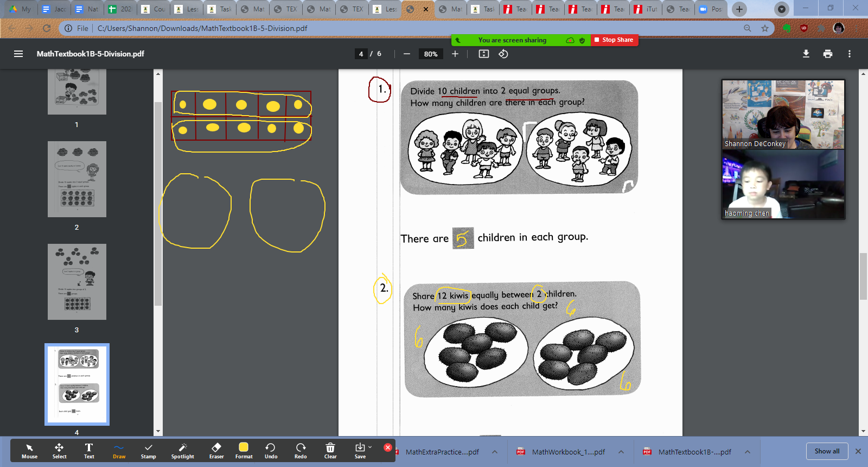Image resolution: width=868 pixels, height=467 pixels.
Task: Bookmark this page with the star
Action: pos(765,28)
